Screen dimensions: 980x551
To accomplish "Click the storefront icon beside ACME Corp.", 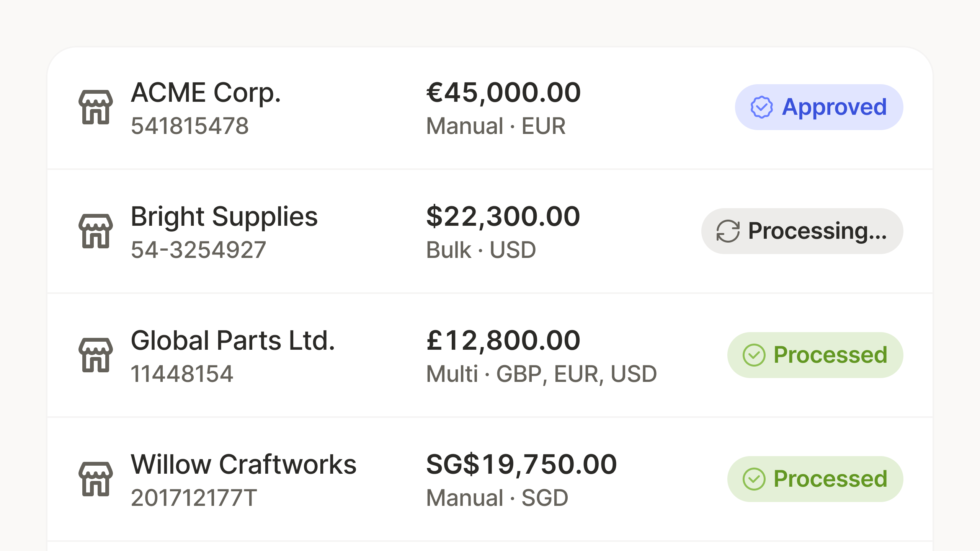I will tap(96, 107).
